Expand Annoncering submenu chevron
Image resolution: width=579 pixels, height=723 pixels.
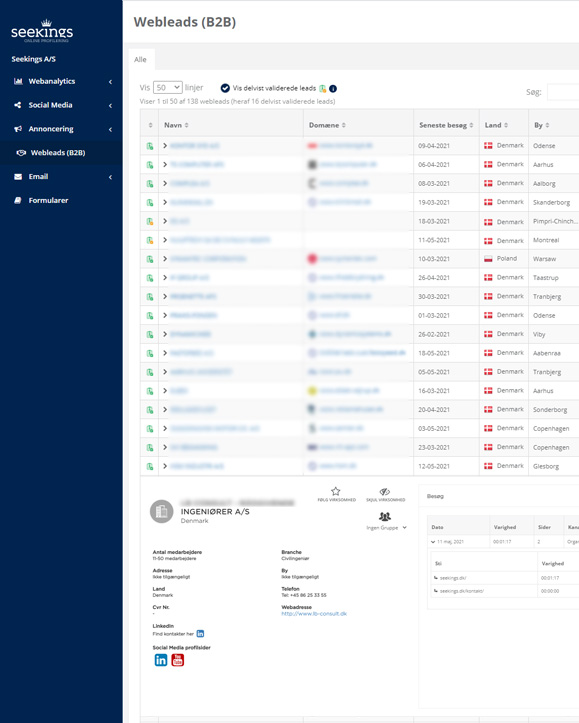click(110, 130)
